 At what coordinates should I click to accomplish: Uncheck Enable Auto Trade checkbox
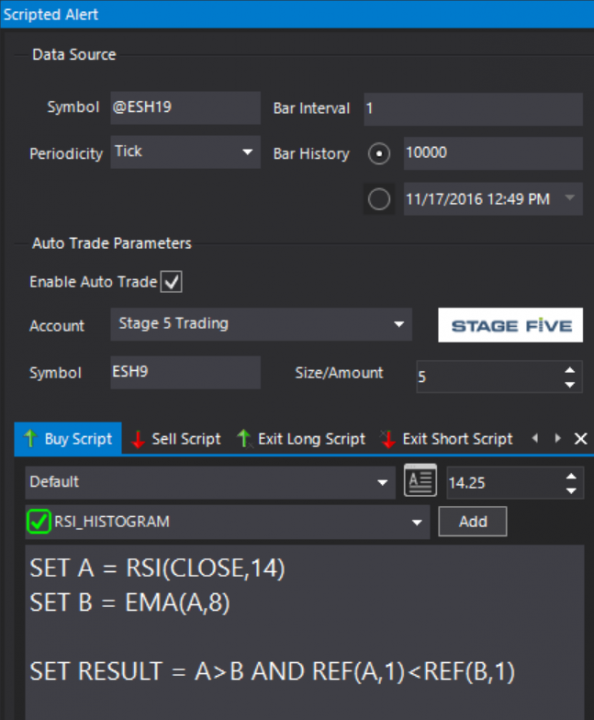(x=171, y=281)
